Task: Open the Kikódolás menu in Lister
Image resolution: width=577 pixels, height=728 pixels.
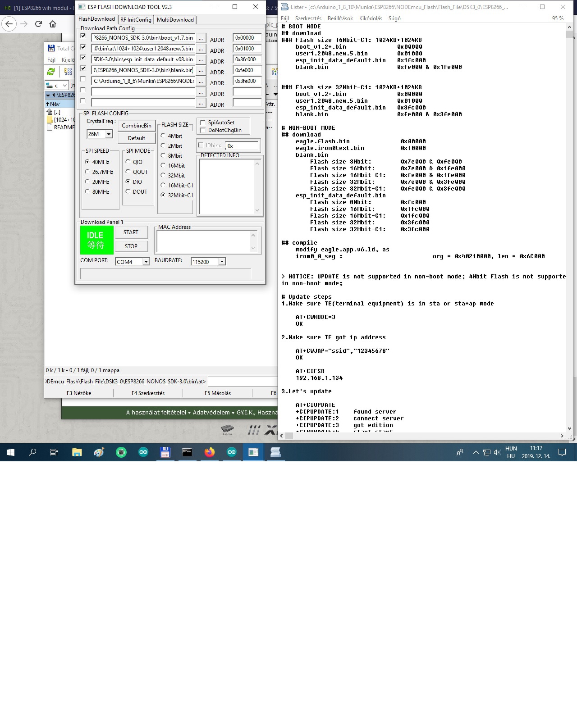Action: click(x=371, y=18)
